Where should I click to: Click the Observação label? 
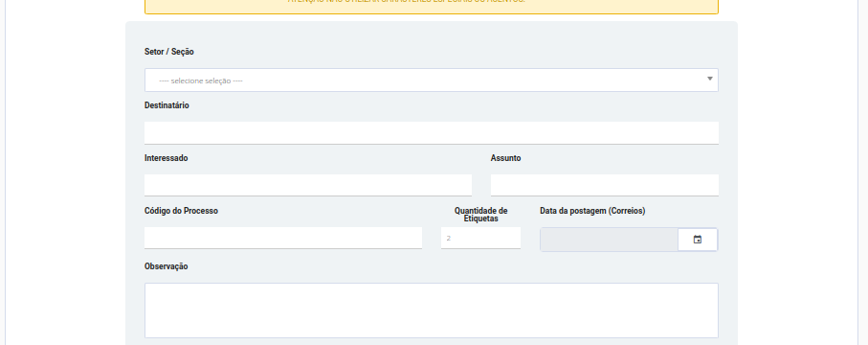tap(167, 266)
